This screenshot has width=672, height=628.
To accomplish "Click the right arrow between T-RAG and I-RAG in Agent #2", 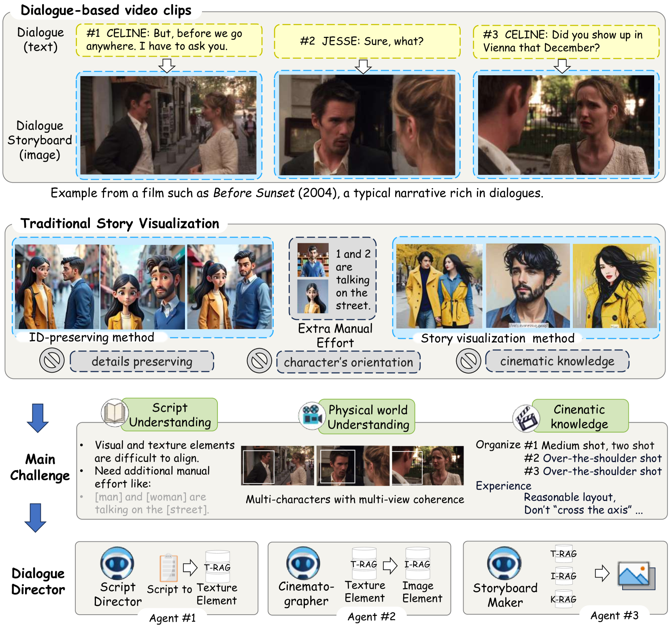I will pyautogui.click(x=390, y=565).
